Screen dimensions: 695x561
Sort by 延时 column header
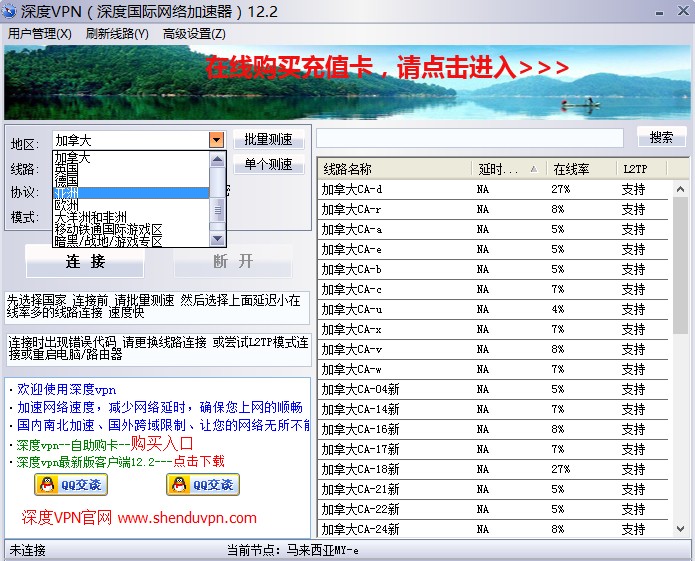[509, 169]
